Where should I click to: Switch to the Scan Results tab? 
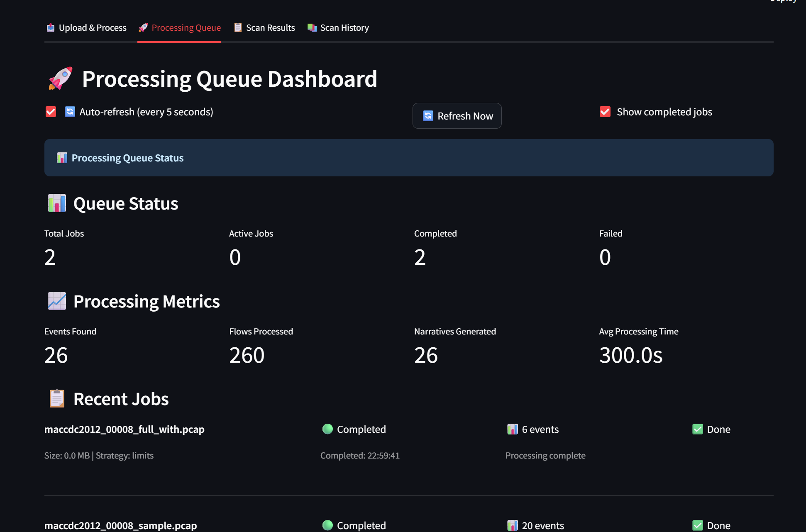[x=264, y=28]
